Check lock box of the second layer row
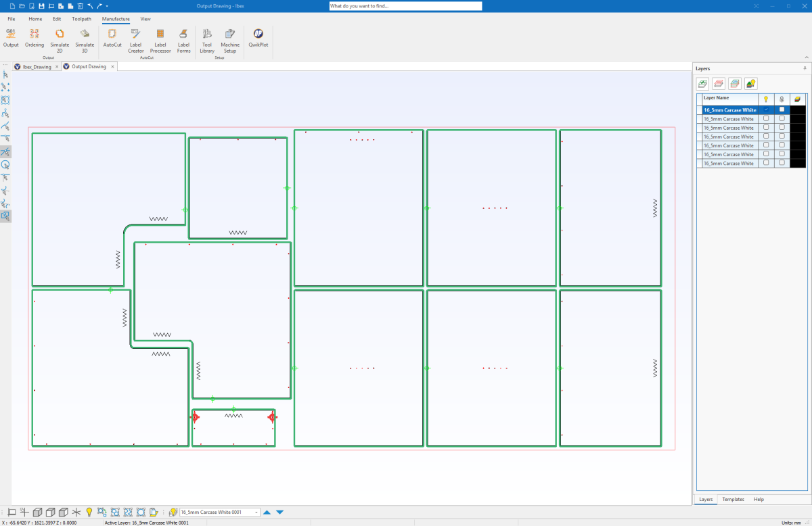Viewport: 812px width, 526px height. (x=782, y=118)
